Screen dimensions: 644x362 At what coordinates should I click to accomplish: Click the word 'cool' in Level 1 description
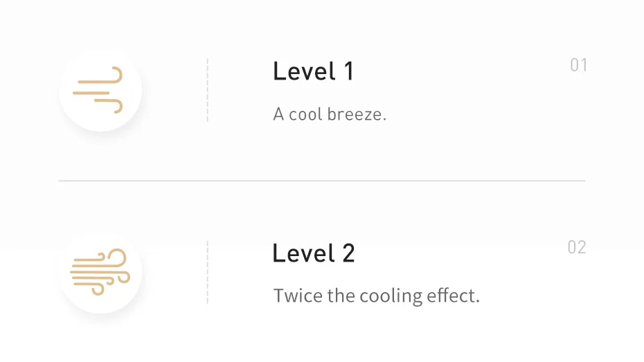click(x=305, y=114)
